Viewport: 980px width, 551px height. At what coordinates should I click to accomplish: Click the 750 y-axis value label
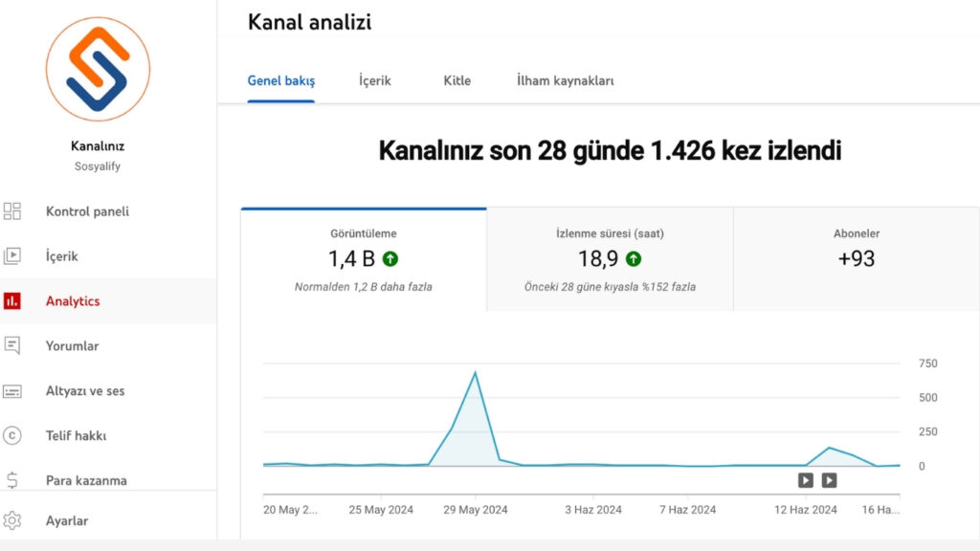pos(928,364)
